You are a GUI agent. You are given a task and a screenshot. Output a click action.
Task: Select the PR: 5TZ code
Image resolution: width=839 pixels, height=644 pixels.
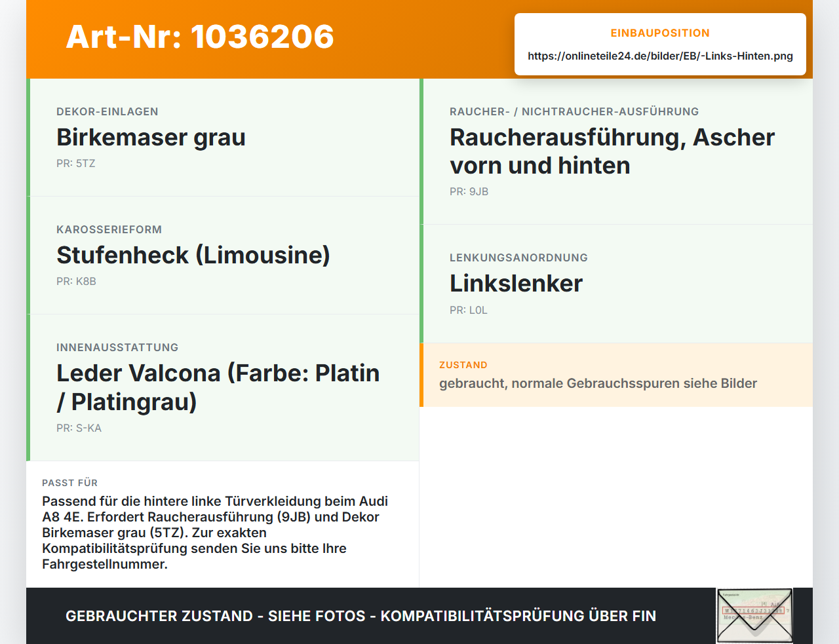(76, 163)
